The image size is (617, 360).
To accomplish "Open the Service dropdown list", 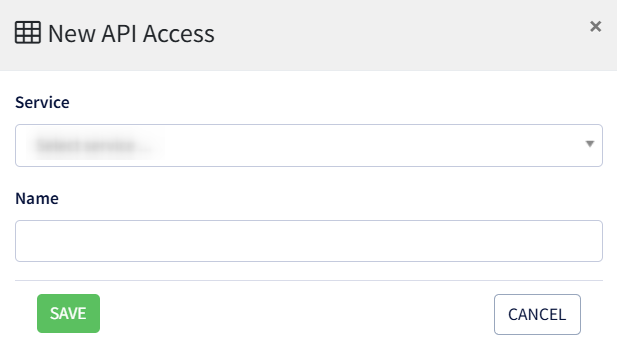I will click(x=308, y=145).
